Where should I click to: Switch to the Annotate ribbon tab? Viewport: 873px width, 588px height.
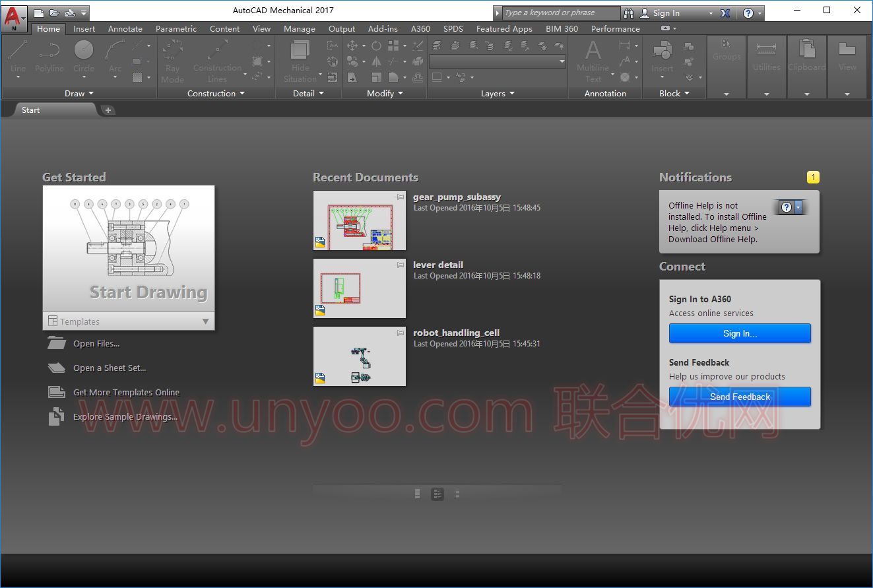tap(125, 28)
